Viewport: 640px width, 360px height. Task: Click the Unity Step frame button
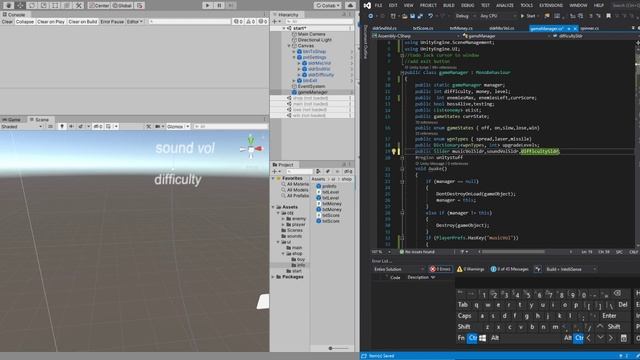(231, 5)
